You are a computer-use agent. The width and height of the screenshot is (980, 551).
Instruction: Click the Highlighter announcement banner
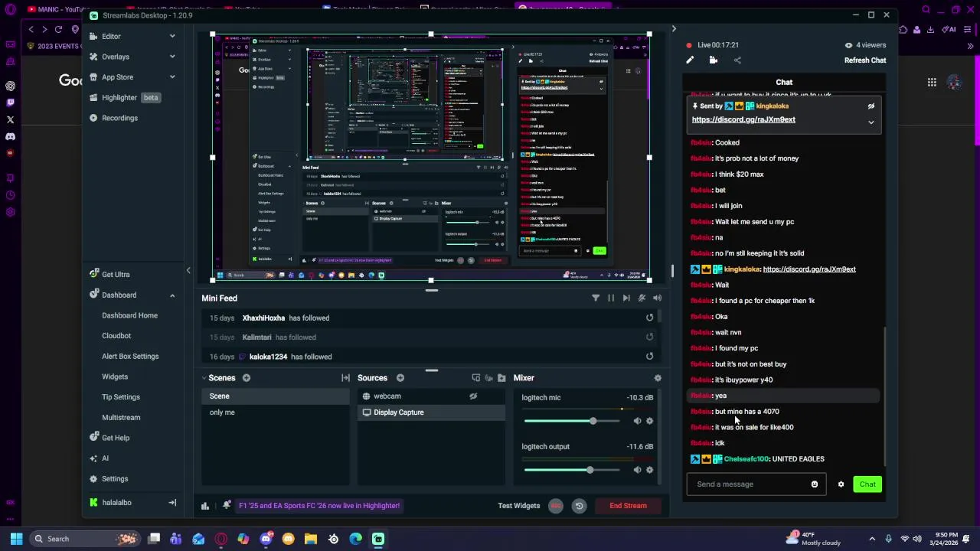pos(319,506)
